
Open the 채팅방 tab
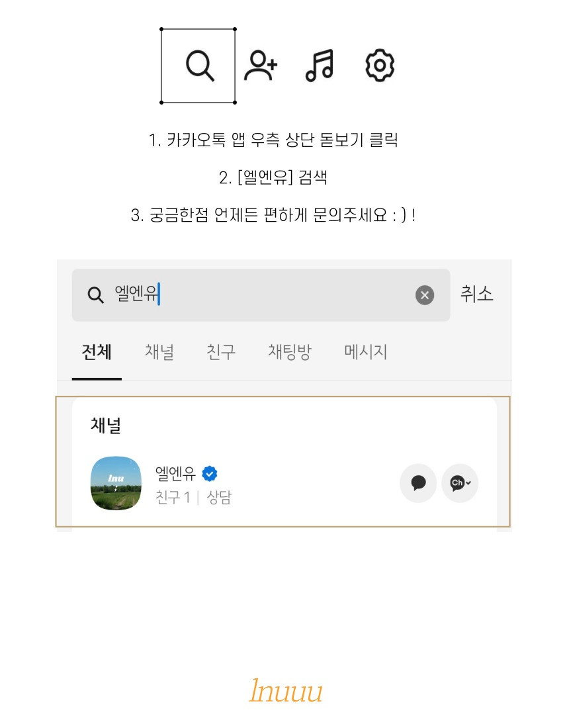(x=290, y=352)
